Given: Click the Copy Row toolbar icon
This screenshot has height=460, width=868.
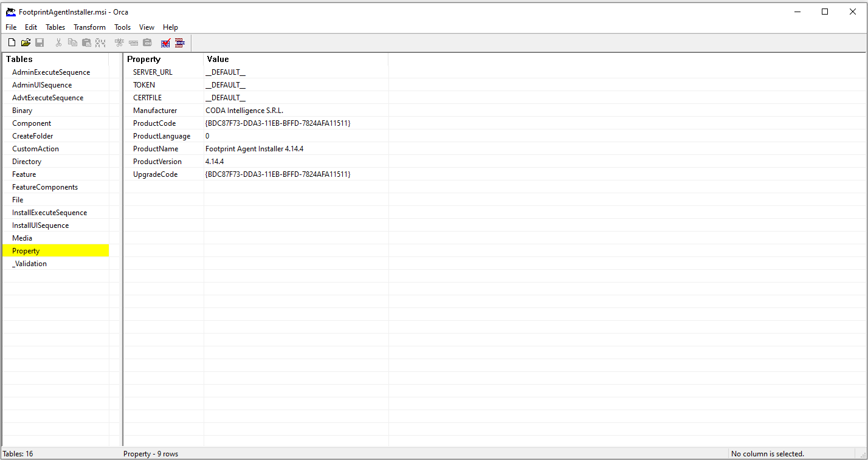Looking at the screenshot, I should 133,43.
